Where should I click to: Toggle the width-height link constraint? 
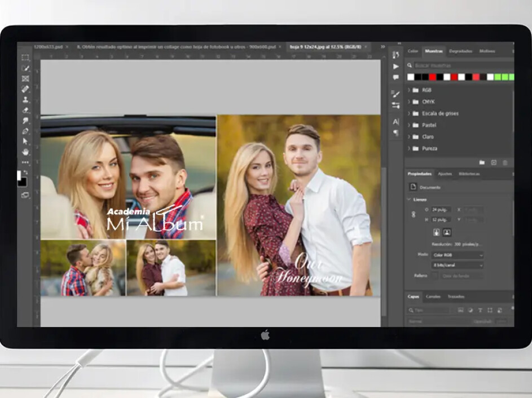413,214
